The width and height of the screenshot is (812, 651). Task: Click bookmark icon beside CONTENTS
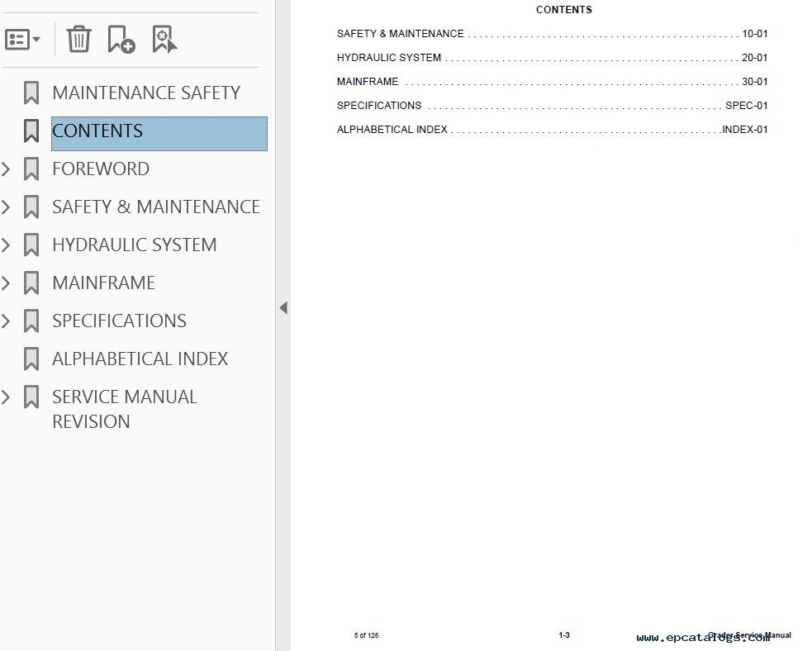tap(31, 131)
